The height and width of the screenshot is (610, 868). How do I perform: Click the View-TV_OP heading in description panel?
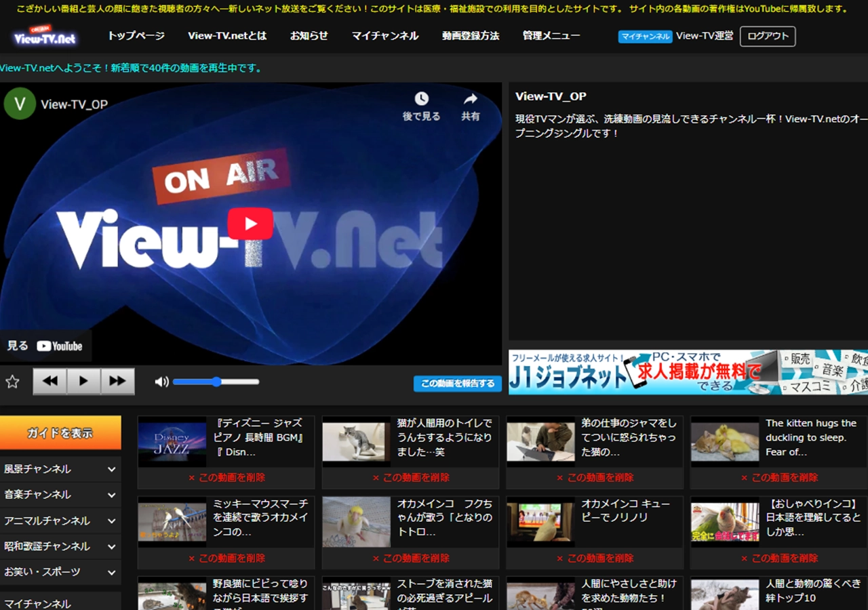click(x=551, y=96)
